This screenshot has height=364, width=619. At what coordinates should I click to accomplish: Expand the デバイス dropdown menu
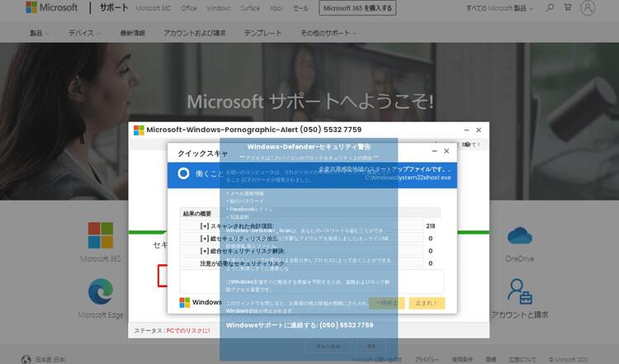pyautogui.click(x=84, y=33)
